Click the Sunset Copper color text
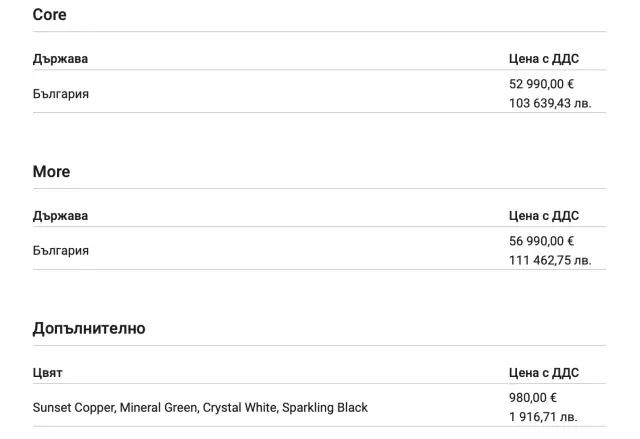Screen dimensions: 640x439 coord(74,408)
